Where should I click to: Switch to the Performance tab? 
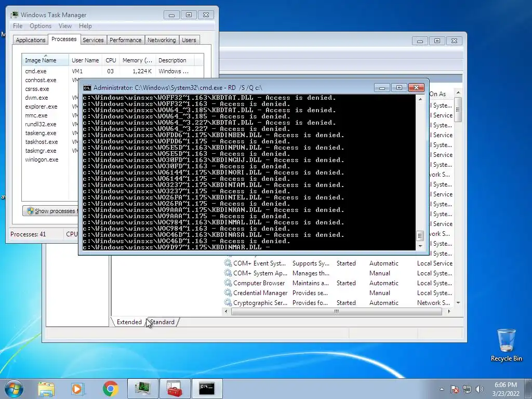126,40
